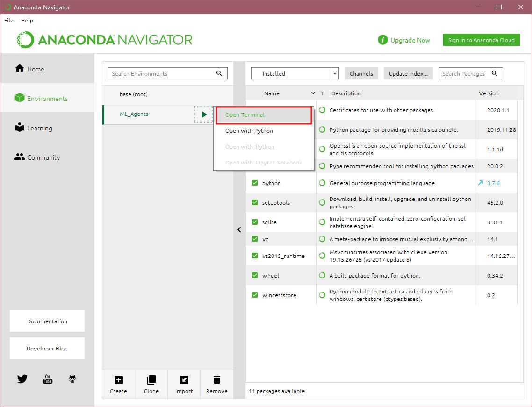The height and width of the screenshot is (407, 532).
Task: Click the Remove environment trash icon
Action: pos(217,380)
